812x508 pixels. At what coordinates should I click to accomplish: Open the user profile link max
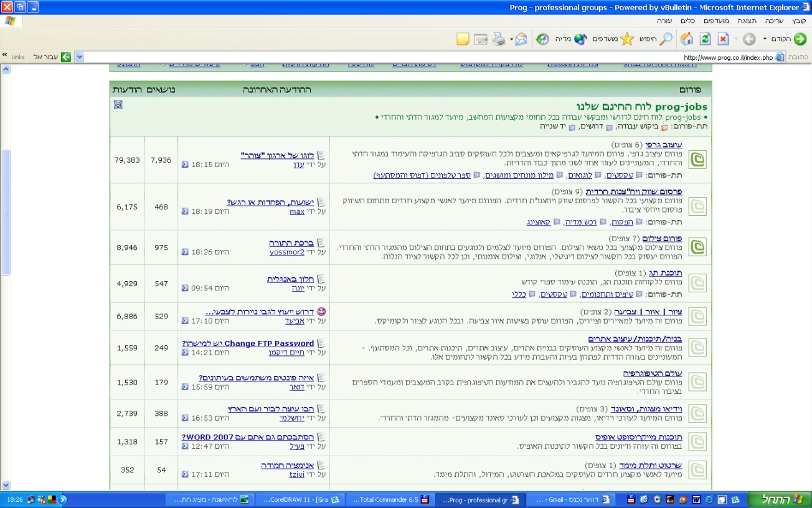point(297,211)
